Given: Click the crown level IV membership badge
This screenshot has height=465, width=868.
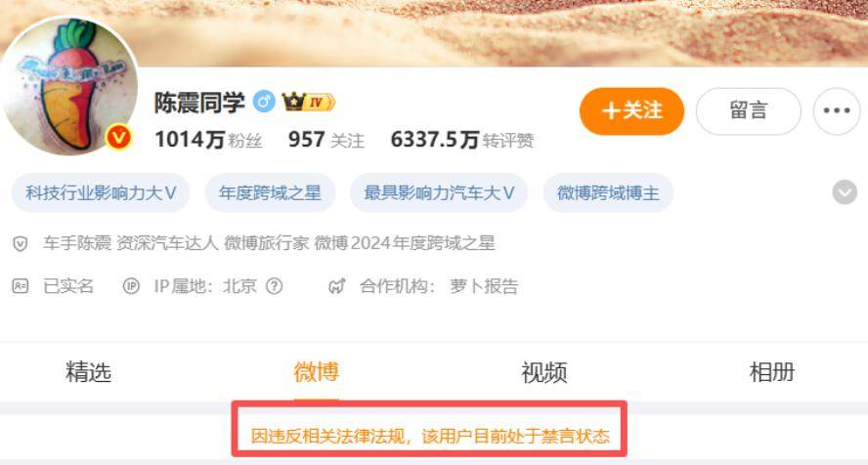Looking at the screenshot, I should (x=308, y=103).
